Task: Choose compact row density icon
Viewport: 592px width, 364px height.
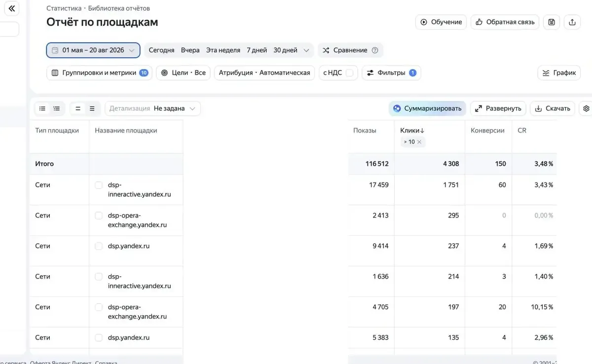Action: click(78, 109)
